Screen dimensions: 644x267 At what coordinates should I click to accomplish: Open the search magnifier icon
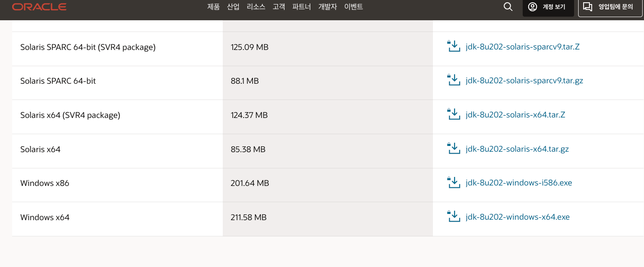[508, 7]
